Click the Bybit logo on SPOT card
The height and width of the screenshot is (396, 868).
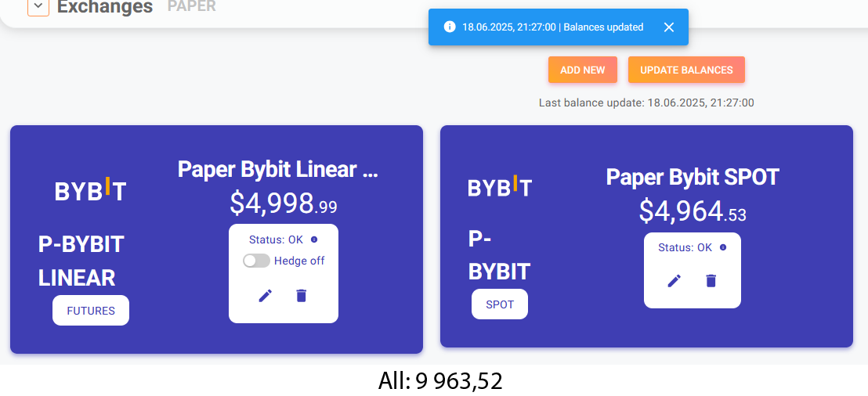coord(500,185)
